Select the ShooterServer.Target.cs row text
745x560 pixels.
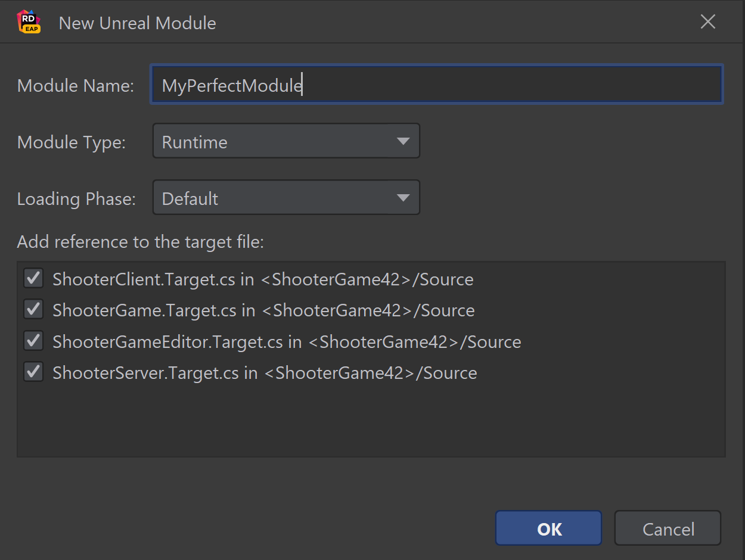265,373
